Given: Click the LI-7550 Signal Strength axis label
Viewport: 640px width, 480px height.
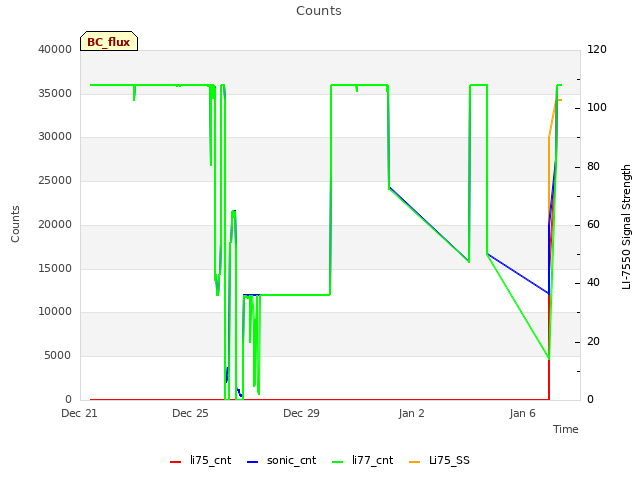Looking at the screenshot, I should click(626, 227).
